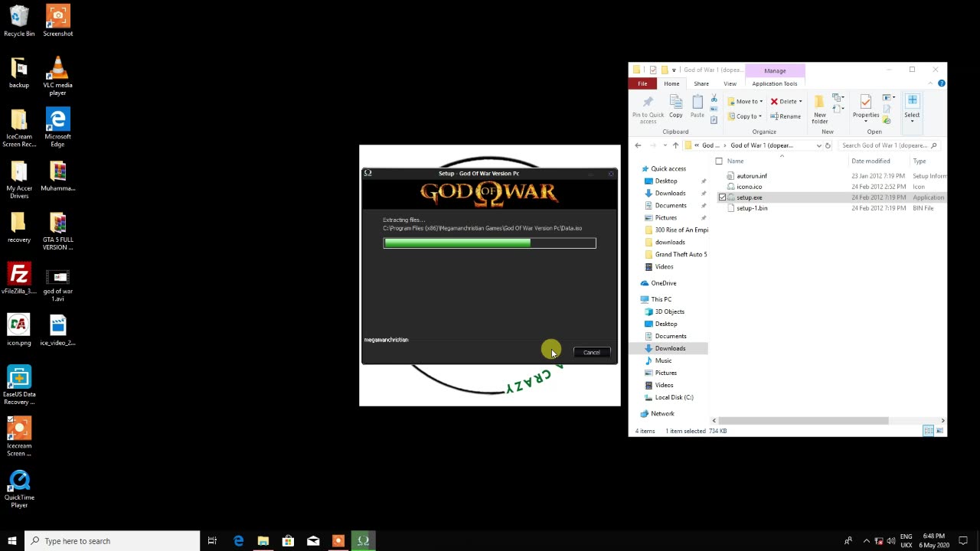Click the extraction progress bar in Setup
Image resolution: width=980 pixels, height=551 pixels.
pos(489,243)
